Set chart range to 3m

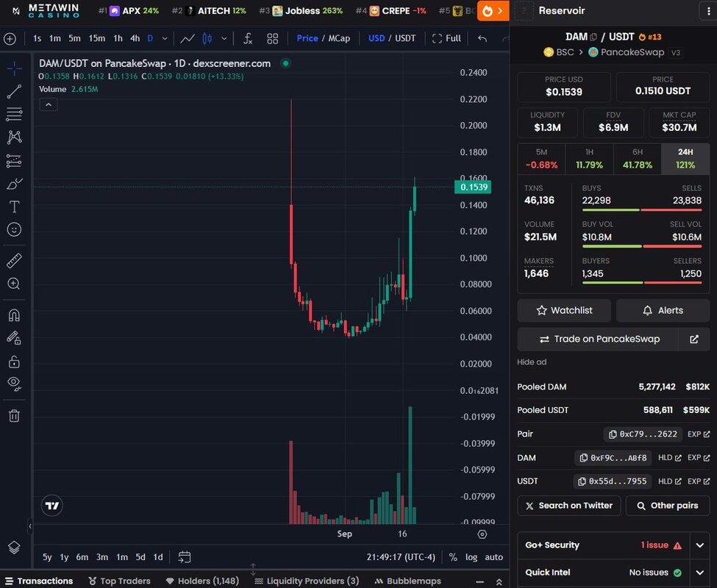[x=102, y=557]
